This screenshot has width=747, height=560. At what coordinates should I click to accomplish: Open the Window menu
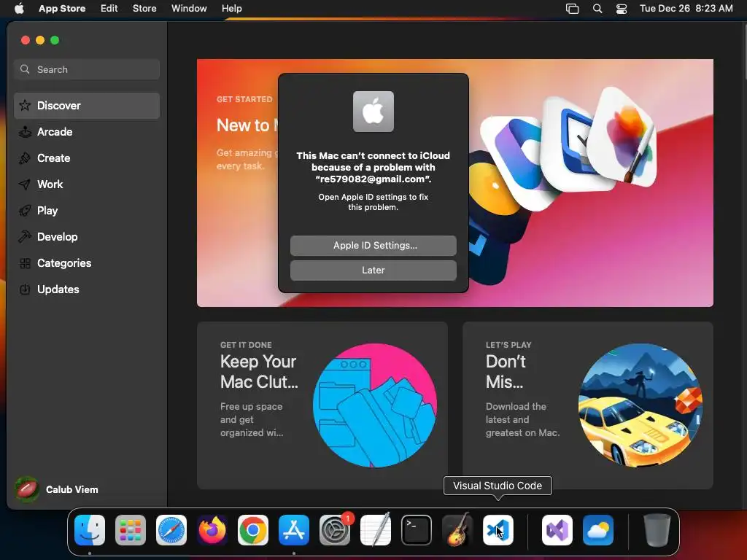click(189, 9)
